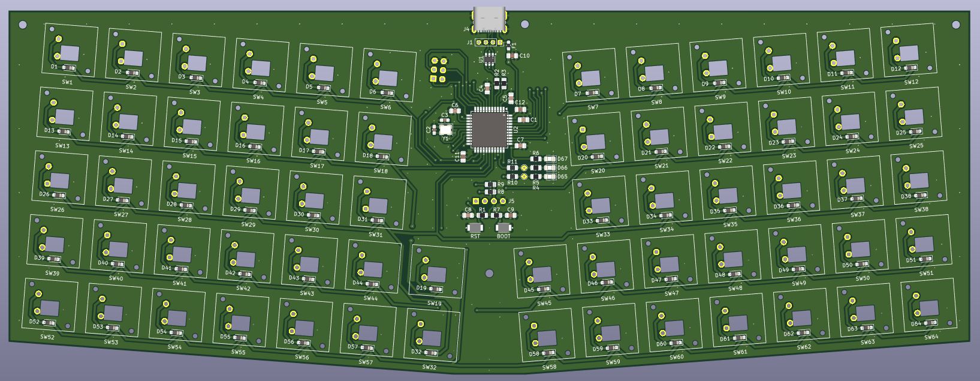Click the D66 LED

tap(550, 168)
